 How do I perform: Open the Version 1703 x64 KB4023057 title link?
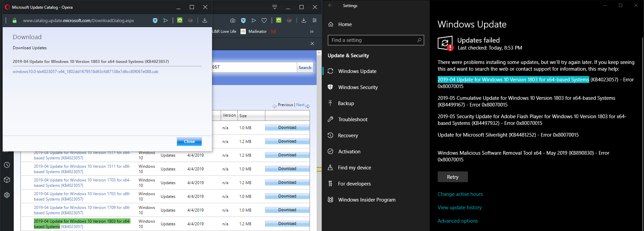(82, 183)
